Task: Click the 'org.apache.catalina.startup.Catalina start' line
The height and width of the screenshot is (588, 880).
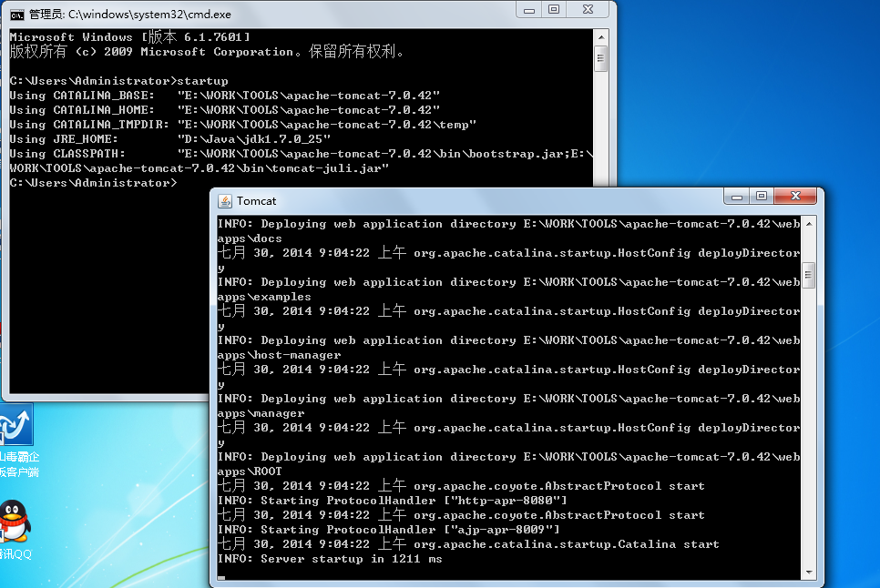Action: coord(468,543)
